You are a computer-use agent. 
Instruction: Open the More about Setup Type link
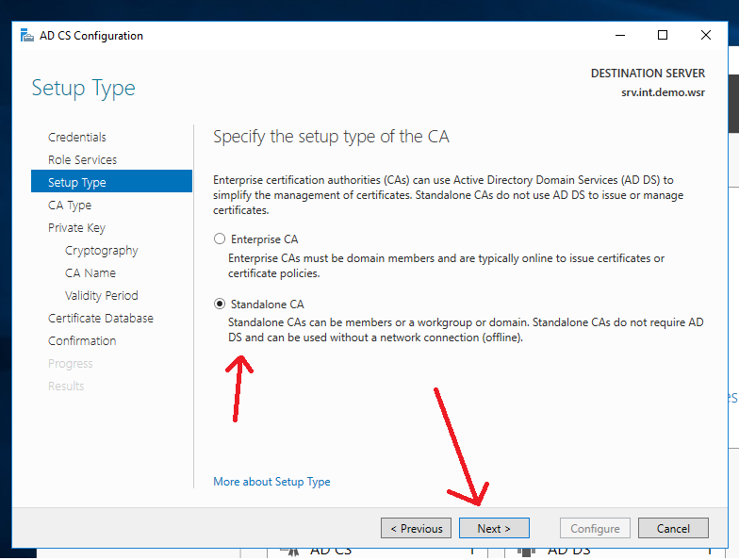pos(271,482)
